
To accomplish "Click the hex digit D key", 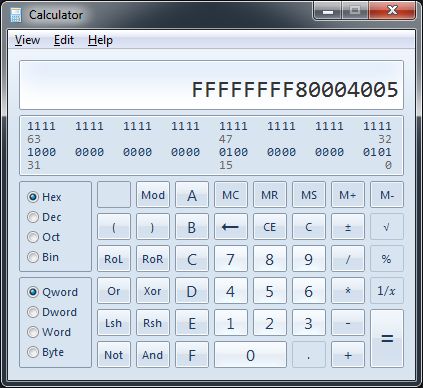I will [x=192, y=291].
